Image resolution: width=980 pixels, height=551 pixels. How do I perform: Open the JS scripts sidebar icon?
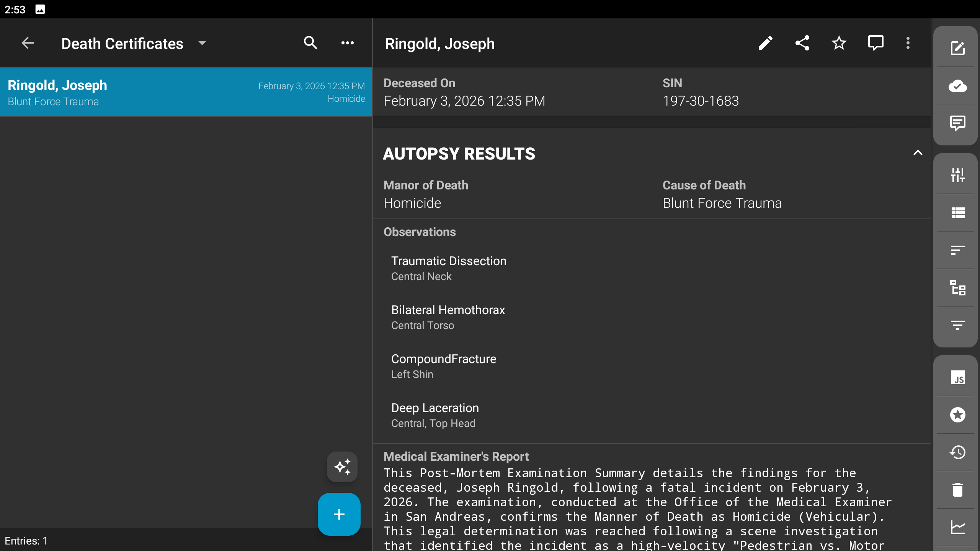(x=957, y=378)
